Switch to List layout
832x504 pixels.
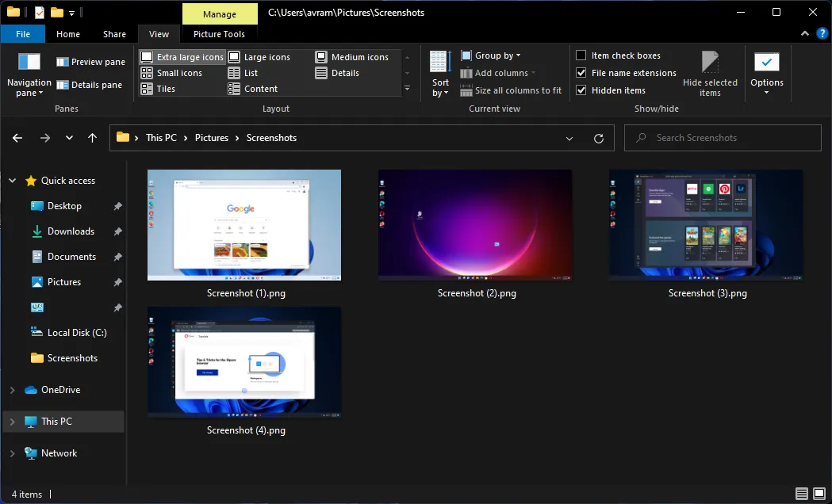click(x=251, y=73)
